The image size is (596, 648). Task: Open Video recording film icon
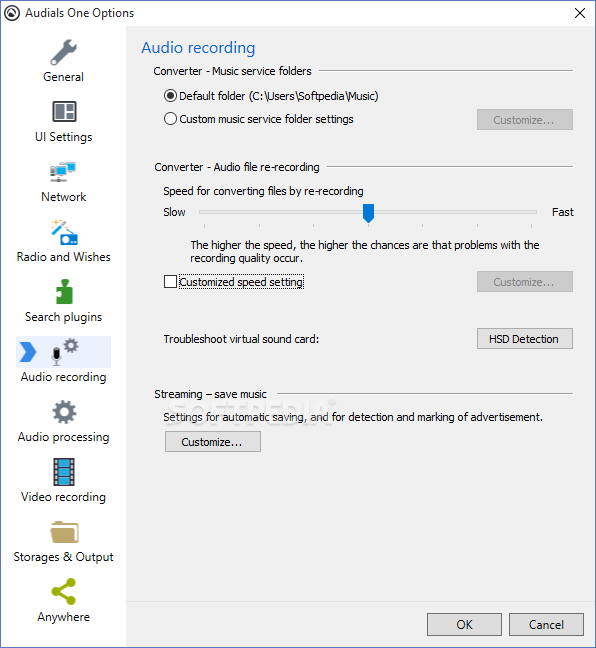tap(64, 472)
